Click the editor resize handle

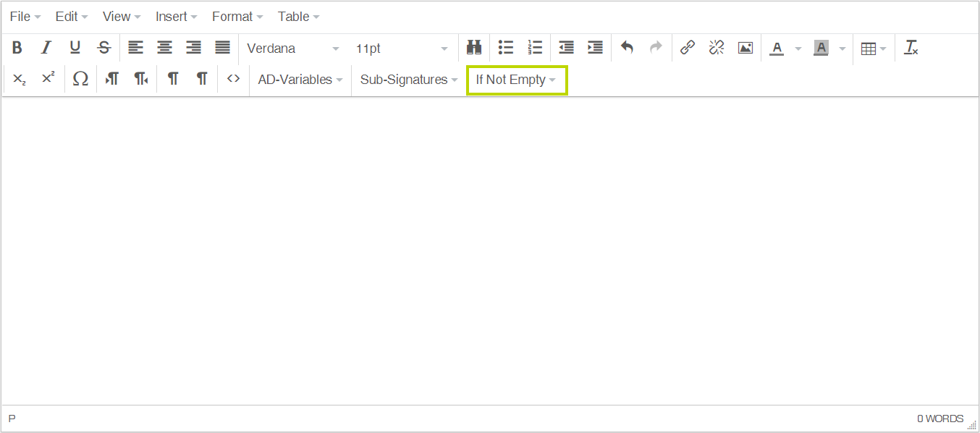pyautogui.click(x=972, y=425)
